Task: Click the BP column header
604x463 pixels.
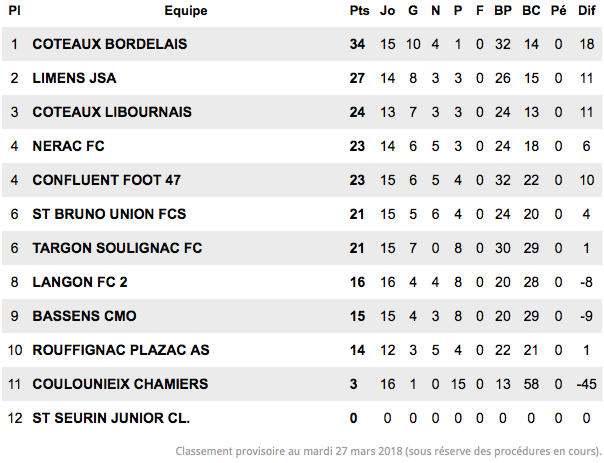Action: pos(503,10)
